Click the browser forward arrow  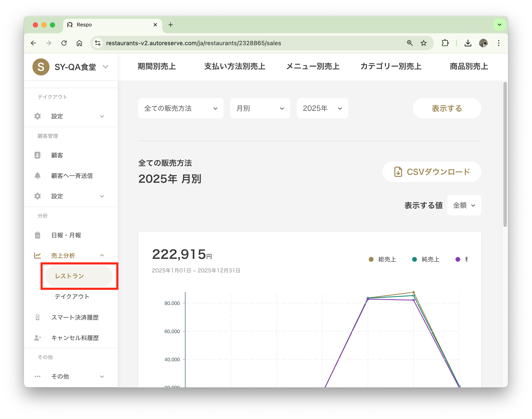pos(49,43)
